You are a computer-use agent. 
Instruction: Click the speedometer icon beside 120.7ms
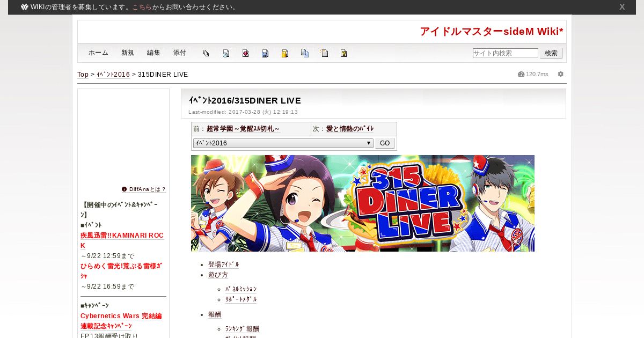[x=521, y=74]
